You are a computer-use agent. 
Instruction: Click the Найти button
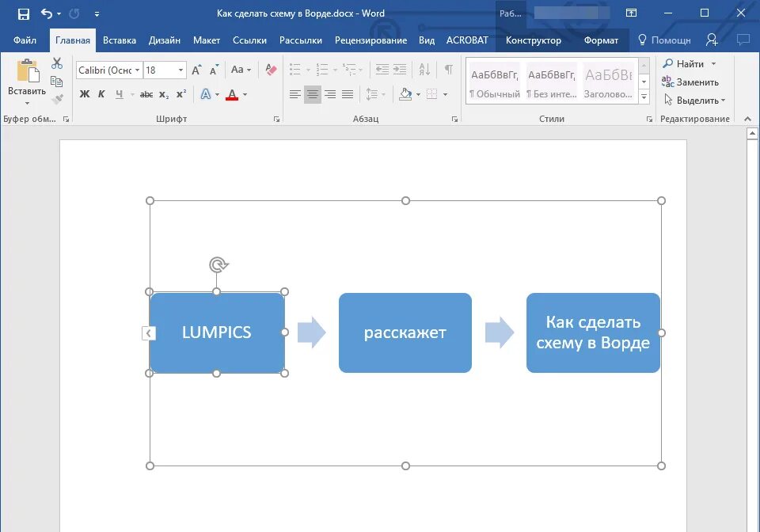690,63
